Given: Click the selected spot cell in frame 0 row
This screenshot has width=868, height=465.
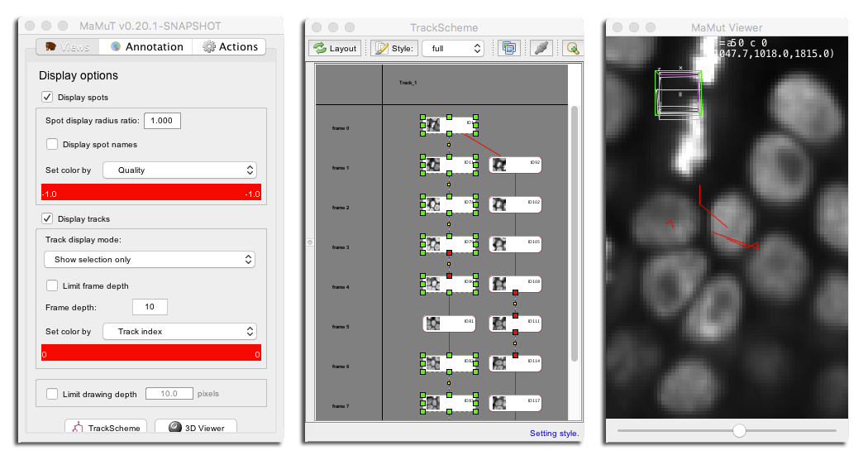Looking at the screenshot, I should (449, 125).
